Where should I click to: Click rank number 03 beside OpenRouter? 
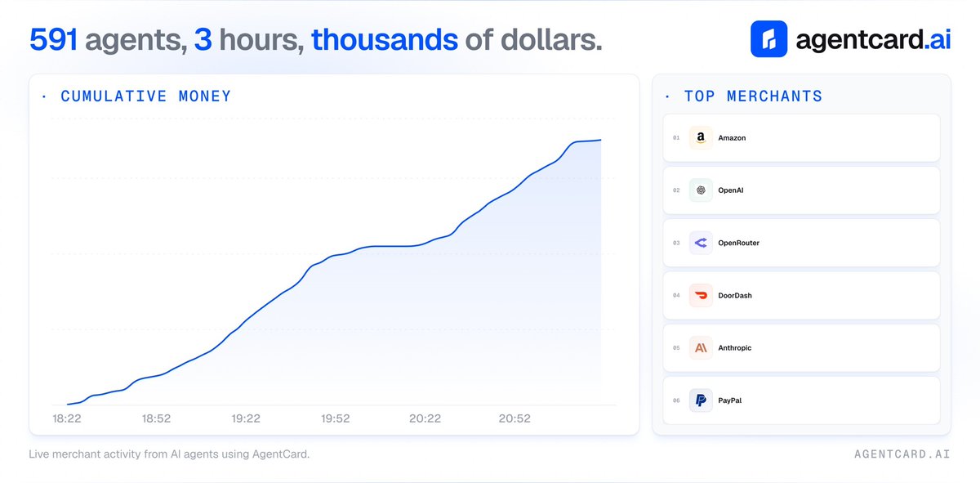(676, 243)
